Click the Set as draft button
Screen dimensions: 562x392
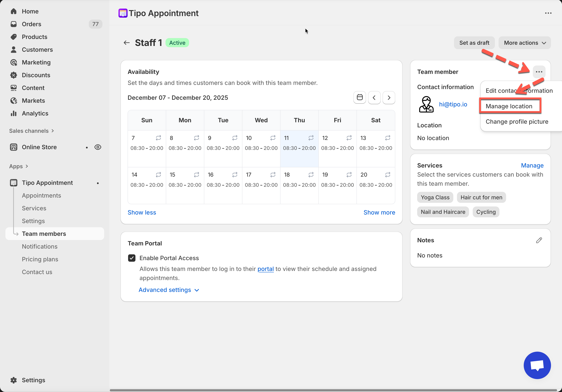coord(474,43)
